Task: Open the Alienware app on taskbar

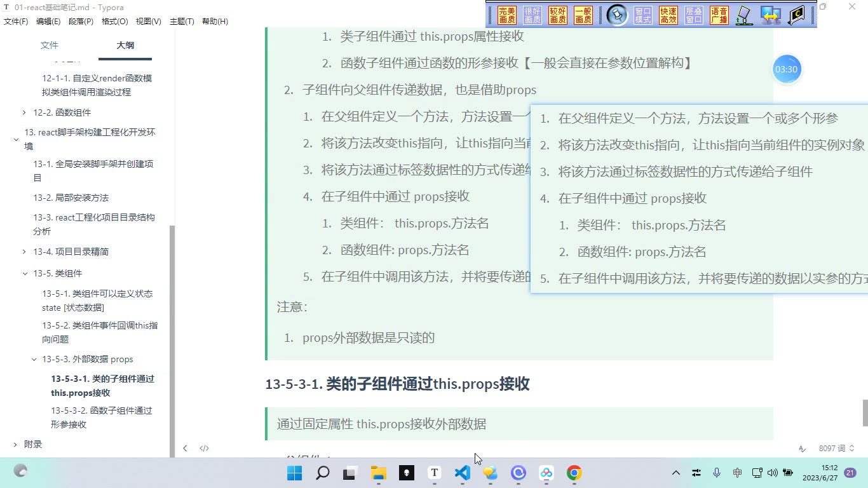Action: [407, 473]
